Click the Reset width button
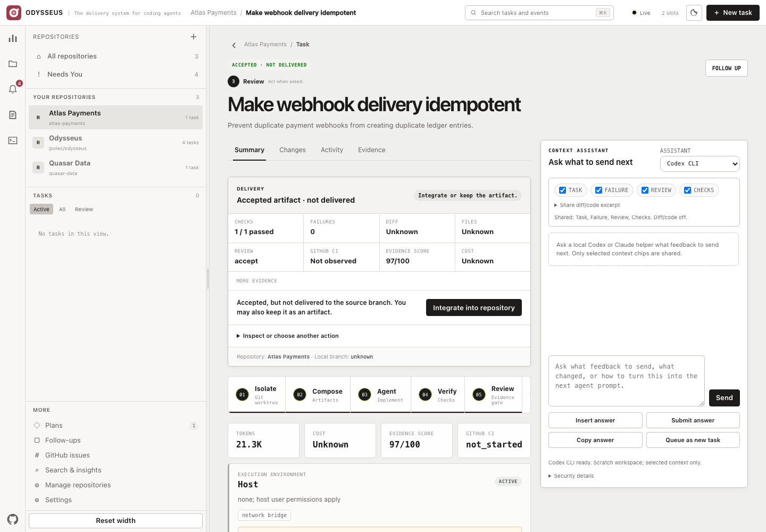766x532 pixels. pyautogui.click(x=116, y=521)
